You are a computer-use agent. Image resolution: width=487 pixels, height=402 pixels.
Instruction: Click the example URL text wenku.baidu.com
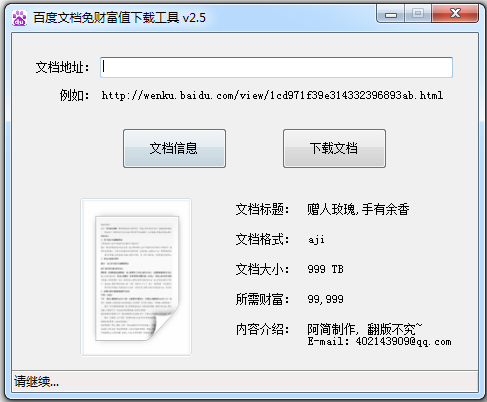[x=272, y=96]
